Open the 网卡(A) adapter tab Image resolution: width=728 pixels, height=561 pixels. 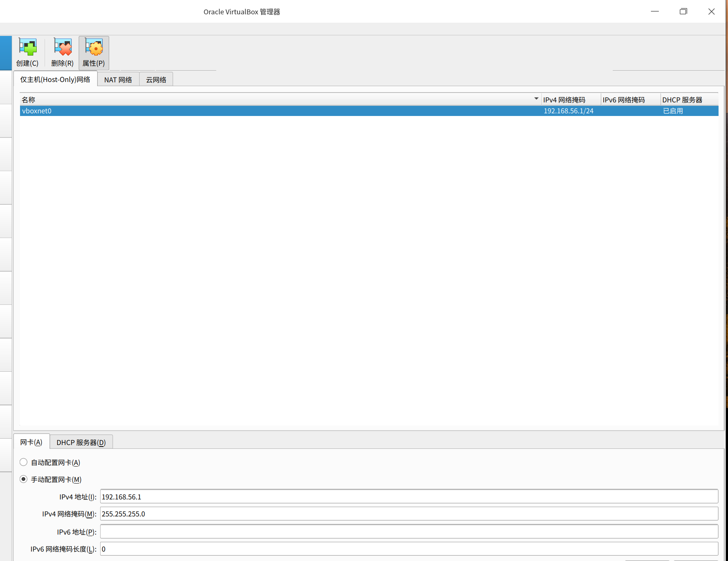tap(31, 442)
